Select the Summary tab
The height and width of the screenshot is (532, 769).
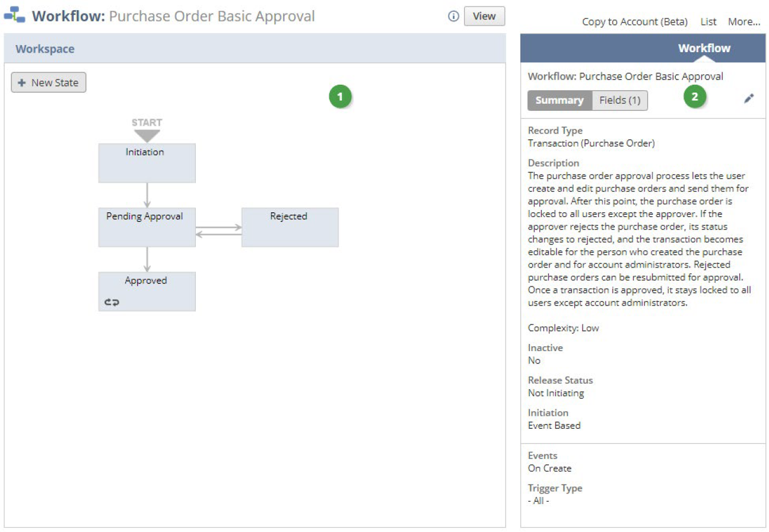(x=559, y=100)
